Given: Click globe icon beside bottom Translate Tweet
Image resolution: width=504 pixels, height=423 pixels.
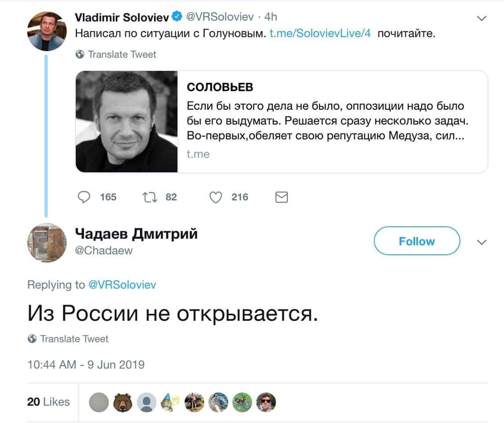Looking at the screenshot, I should click(32, 339).
